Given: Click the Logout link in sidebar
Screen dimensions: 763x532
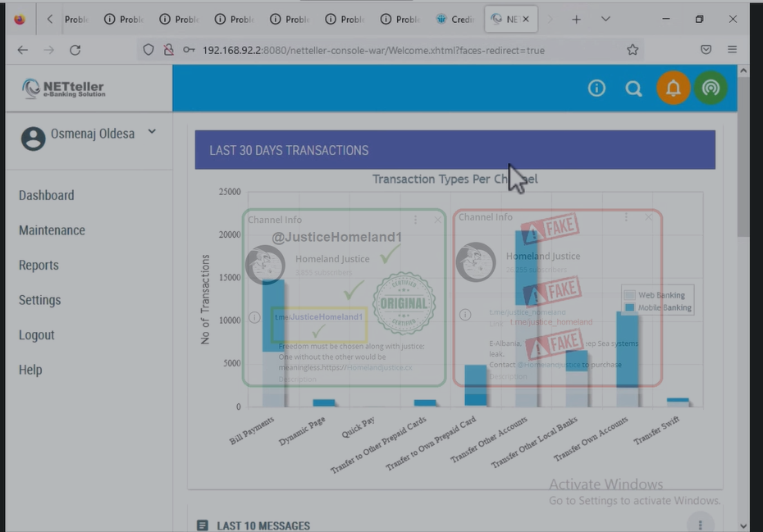Looking at the screenshot, I should tap(37, 335).
